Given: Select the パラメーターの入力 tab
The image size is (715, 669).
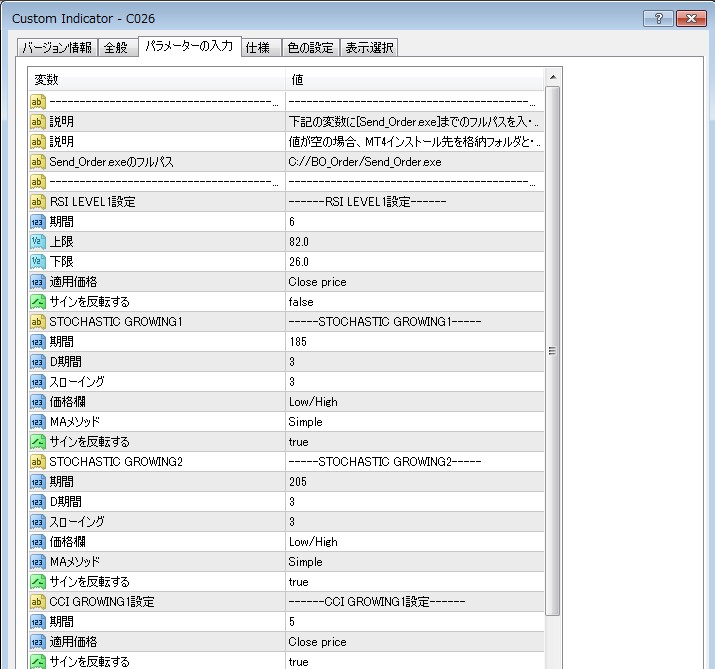Looking at the screenshot, I should (x=189, y=46).
